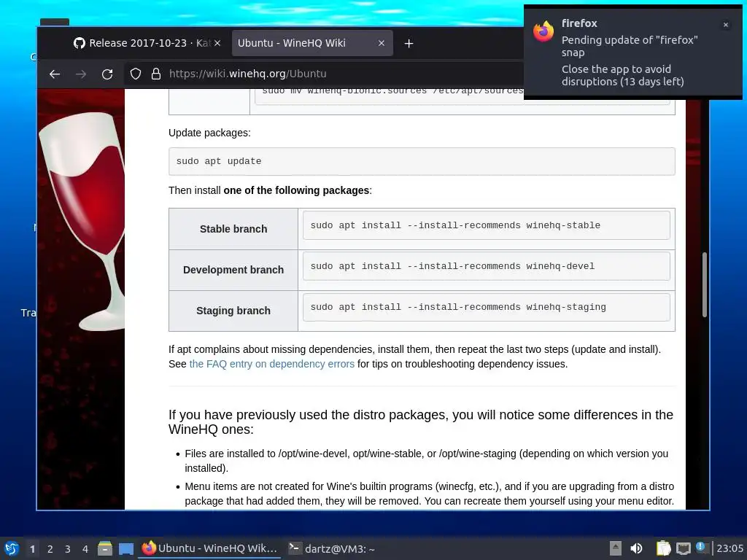747x560 pixels.
Task: Activate the Firefox WineHQ Wiki taskbar entry
Action: point(209,548)
